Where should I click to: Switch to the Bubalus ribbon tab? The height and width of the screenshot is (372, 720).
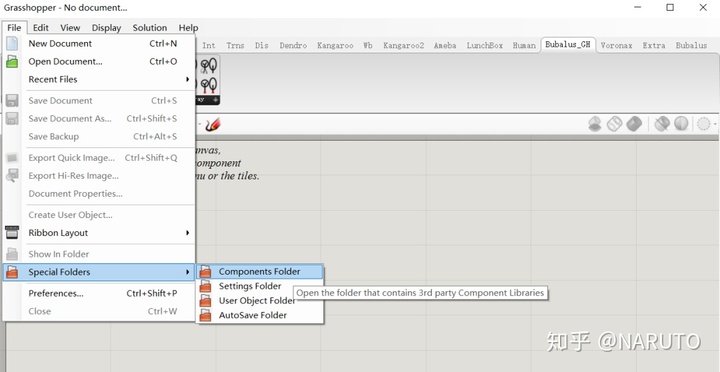pos(691,45)
